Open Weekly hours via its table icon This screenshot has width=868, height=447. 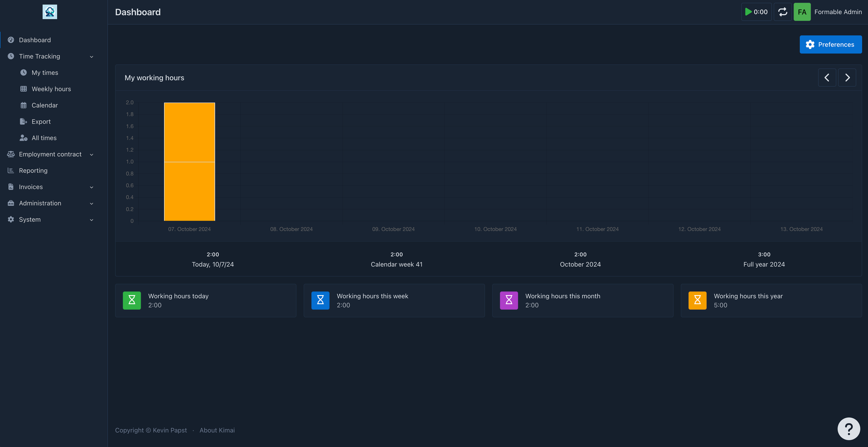click(23, 89)
